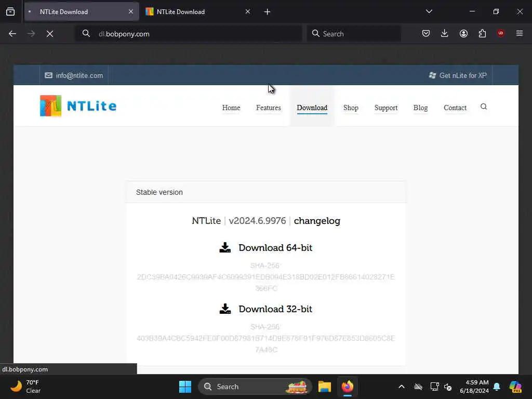Viewport: 532px width, 399px height.
Task: Open the Windows Start menu
Action: [185, 387]
